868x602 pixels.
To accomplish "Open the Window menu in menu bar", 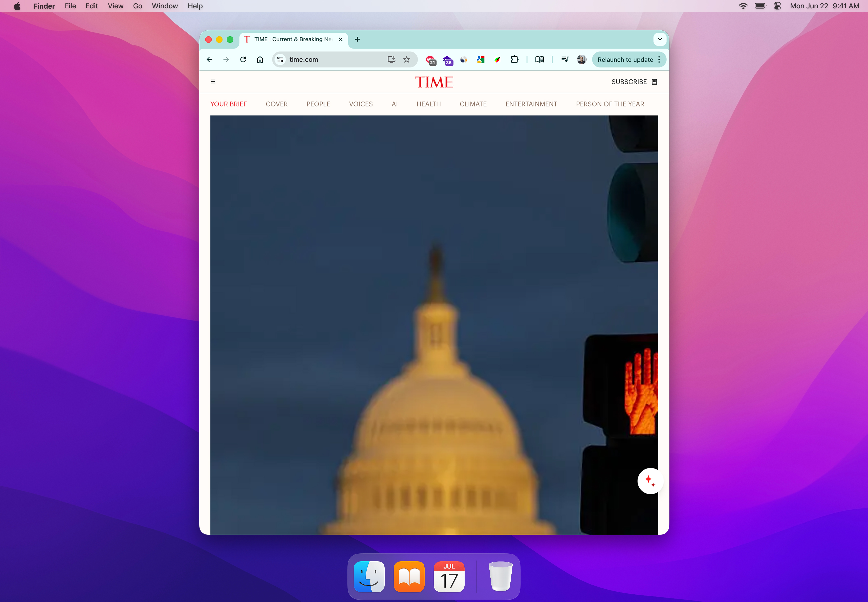I will (164, 6).
